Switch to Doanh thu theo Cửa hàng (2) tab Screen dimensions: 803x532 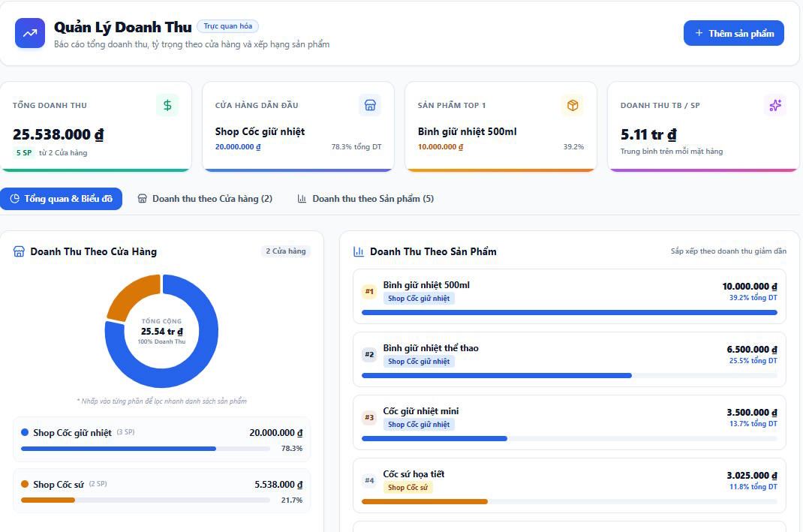click(x=205, y=199)
